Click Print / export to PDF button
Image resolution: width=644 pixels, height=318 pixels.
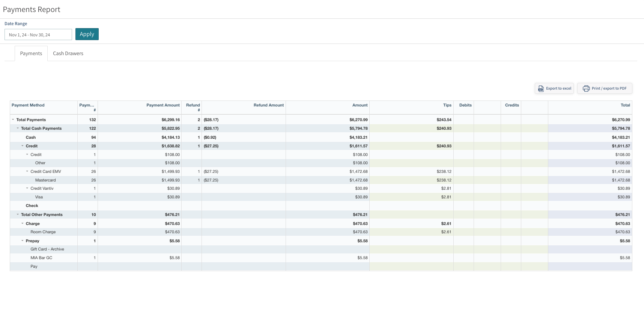[605, 88]
